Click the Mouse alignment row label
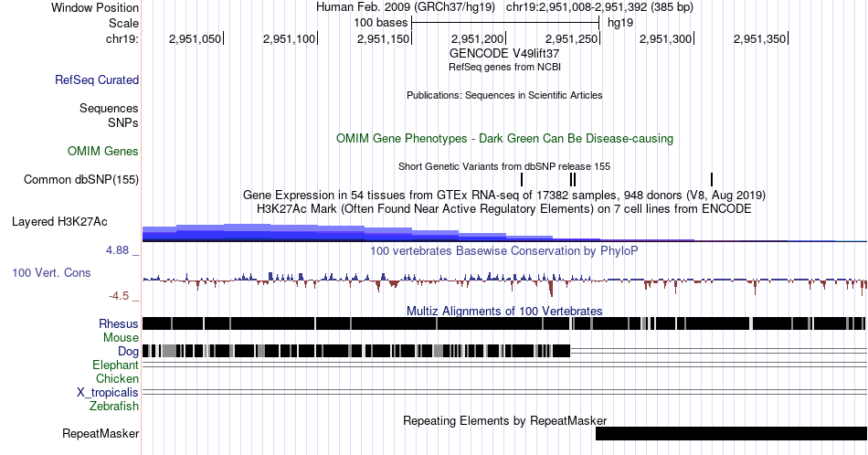This screenshot has width=868, height=455. pos(121,338)
